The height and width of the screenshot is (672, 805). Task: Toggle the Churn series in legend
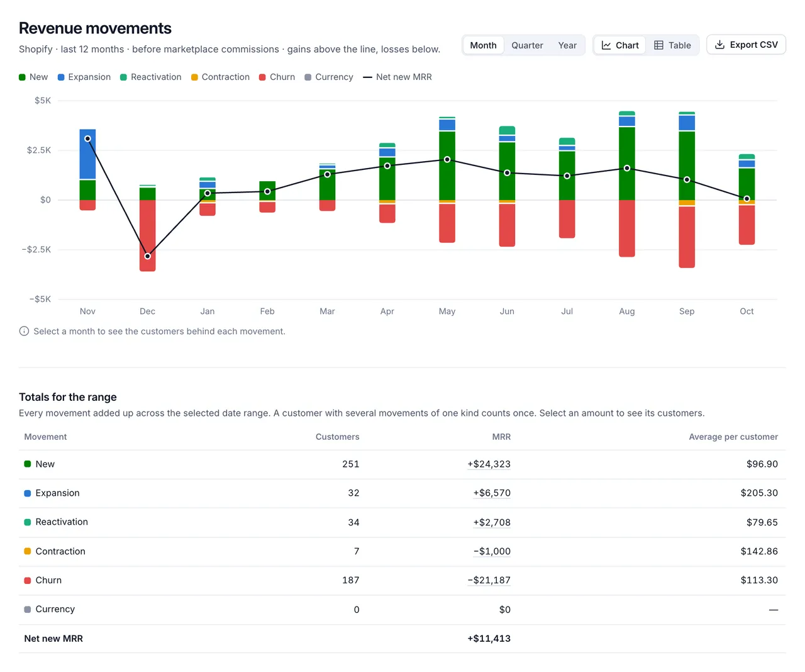(277, 77)
